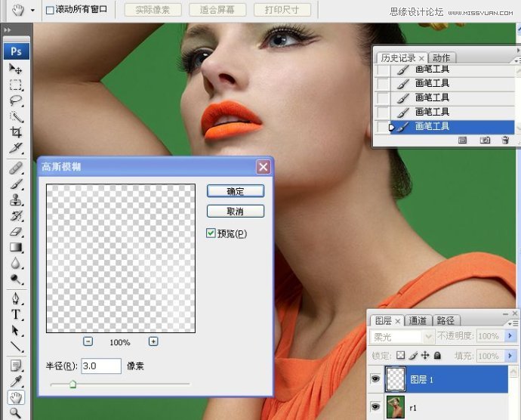Open the Layers panel flyout menu

pyautogui.click(x=513, y=323)
